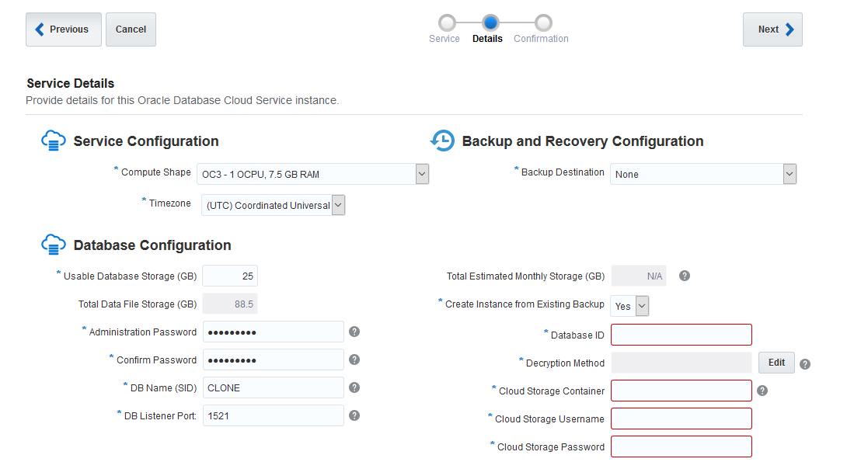The image size is (868, 469).
Task: Click the Usable Database Storage field
Action: [x=230, y=276]
